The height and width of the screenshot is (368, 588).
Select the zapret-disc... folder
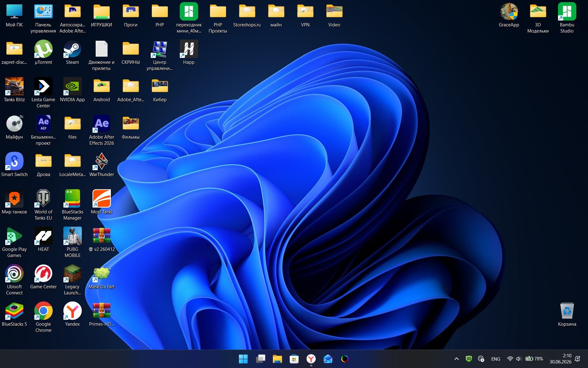coord(14,53)
